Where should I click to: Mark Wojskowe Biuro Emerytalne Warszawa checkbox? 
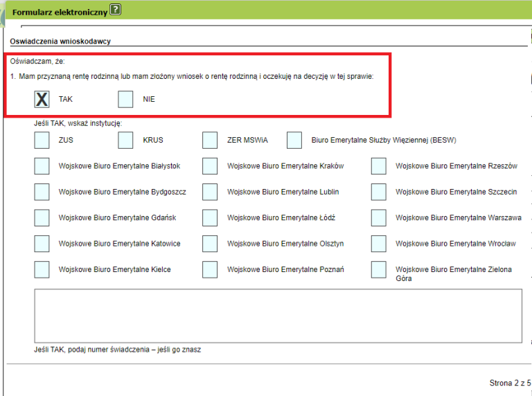379,218
